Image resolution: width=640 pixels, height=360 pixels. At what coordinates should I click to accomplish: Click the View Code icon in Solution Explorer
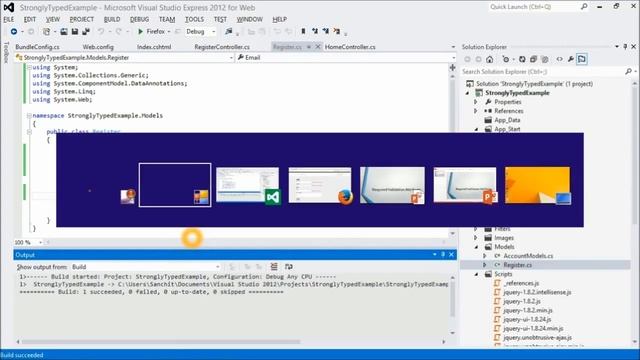[x=559, y=60]
